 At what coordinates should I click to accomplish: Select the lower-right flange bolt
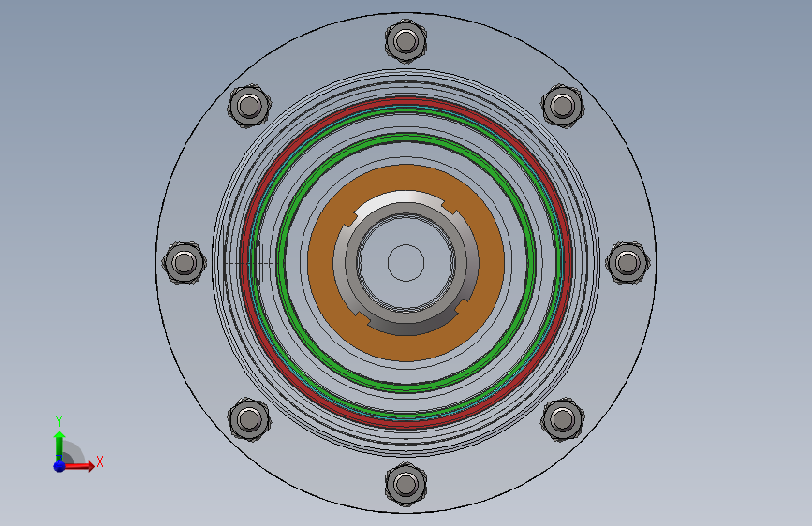click(x=563, y=418)
